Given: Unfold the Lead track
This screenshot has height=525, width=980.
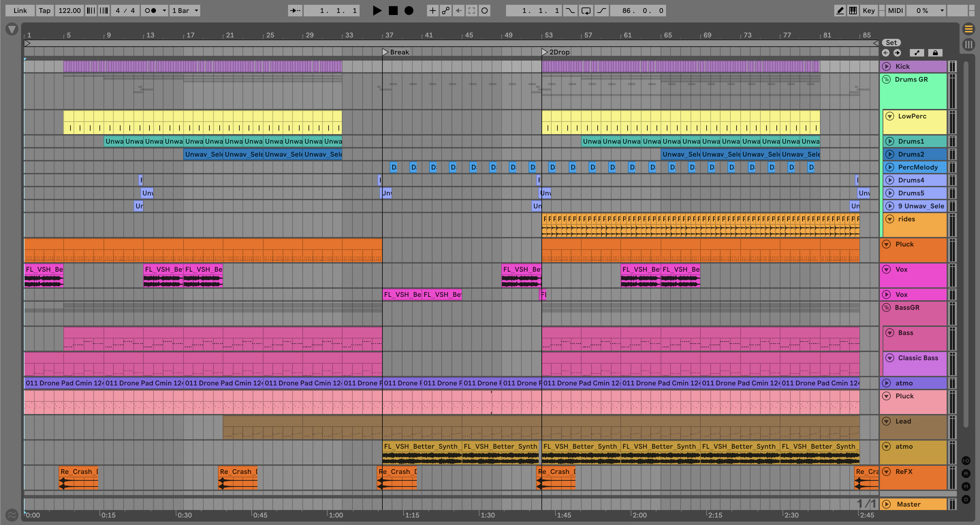Looking at the screenshot, I should (886, 421).
